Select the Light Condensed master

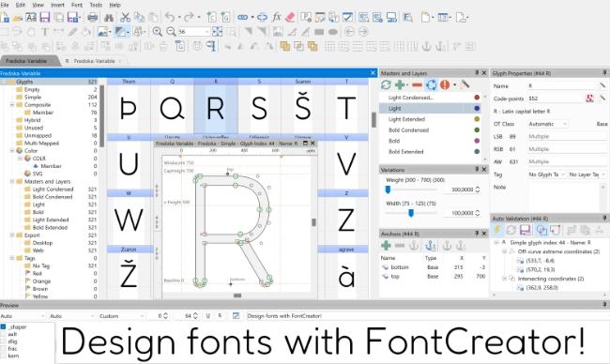click(430, 98)
